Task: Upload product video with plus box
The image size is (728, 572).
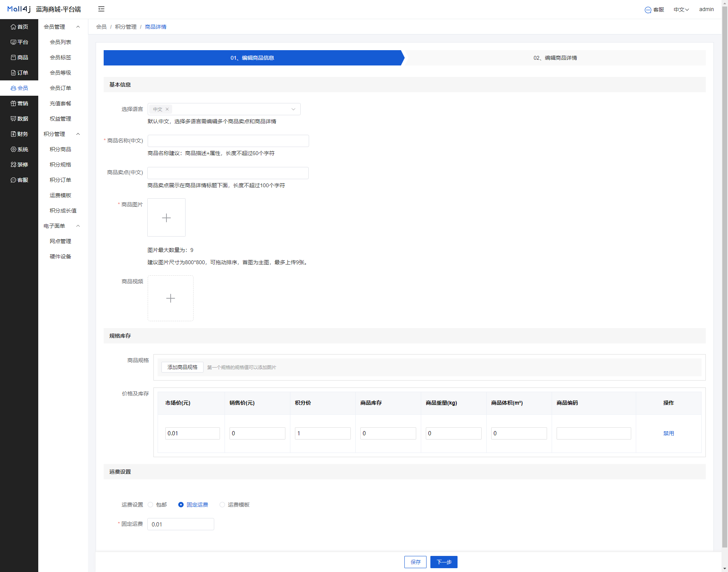Action: point(171,298)
